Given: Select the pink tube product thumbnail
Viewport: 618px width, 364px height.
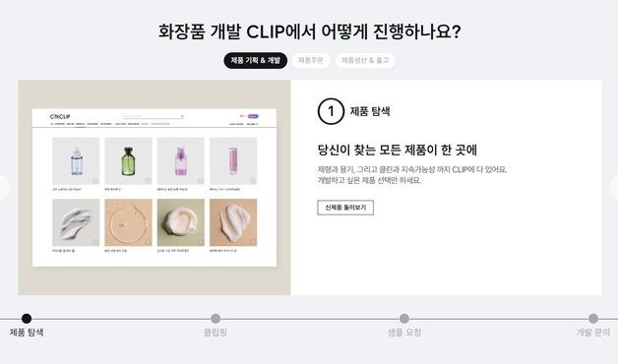Looking at the screenshot, I should pyautogui.click(x=233, y=160).
